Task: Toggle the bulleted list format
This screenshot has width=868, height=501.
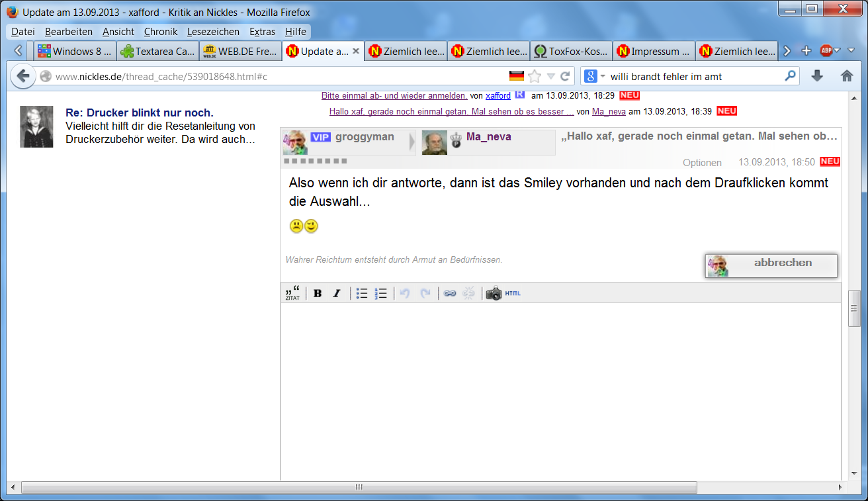Action: [362, 293]
